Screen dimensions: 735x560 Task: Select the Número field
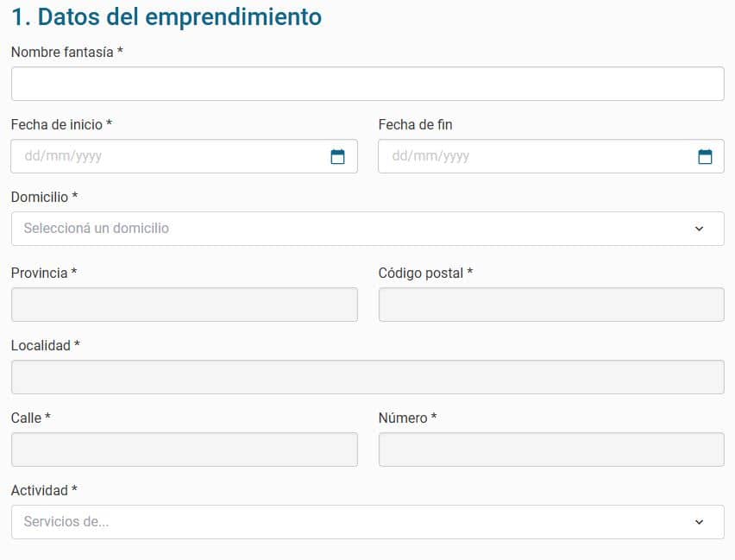coord(551,450)
